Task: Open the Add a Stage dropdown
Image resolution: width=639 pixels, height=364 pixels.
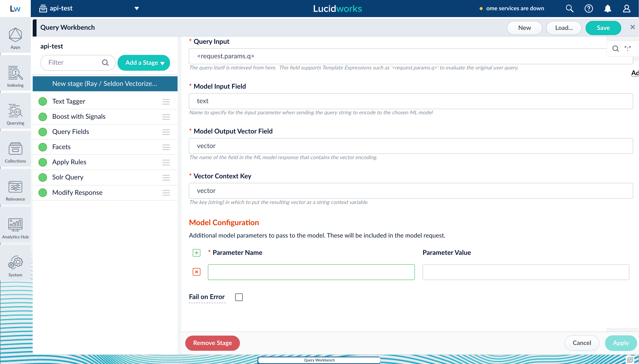Action: coord(144,63)
